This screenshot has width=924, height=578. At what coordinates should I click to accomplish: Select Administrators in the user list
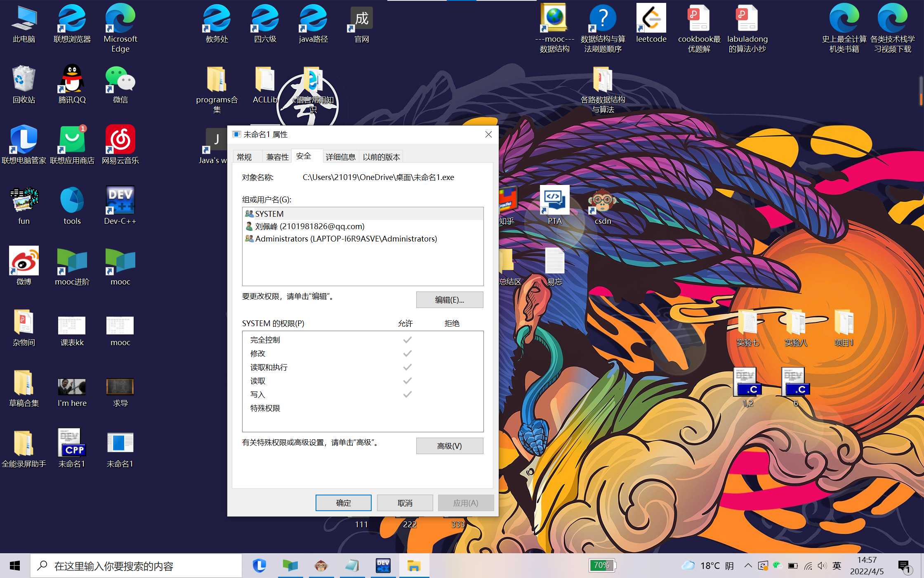[346, 239]
